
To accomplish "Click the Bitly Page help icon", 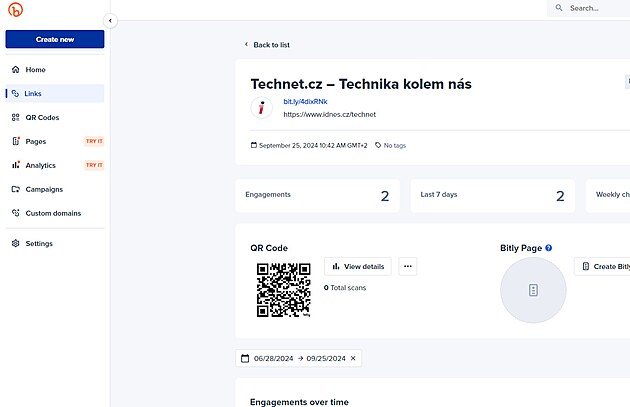I will tap(549, 248).
